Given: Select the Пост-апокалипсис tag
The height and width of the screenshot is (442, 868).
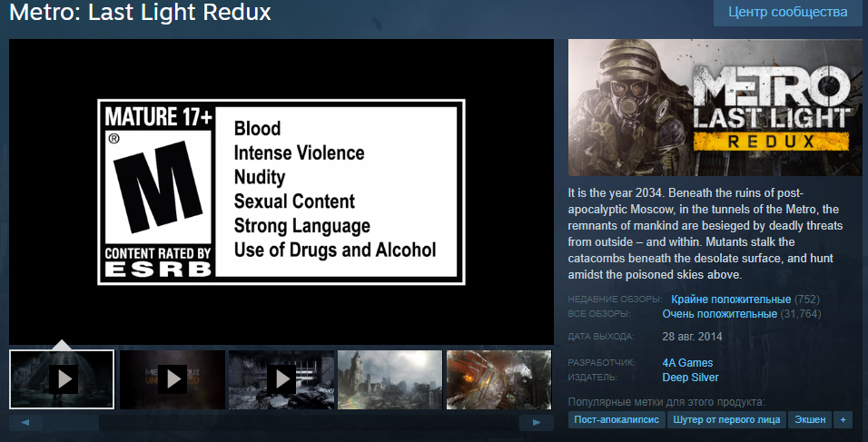Looking at the screenshot, I should coord(616,420).
